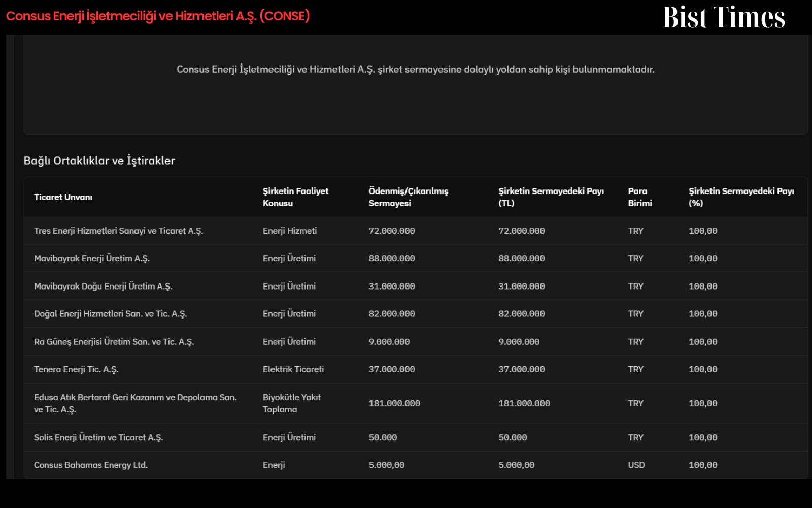
Task: Select "Solis Enerji Üretim ve Ticaret A.Ş." company name
Action: (98, 437)
